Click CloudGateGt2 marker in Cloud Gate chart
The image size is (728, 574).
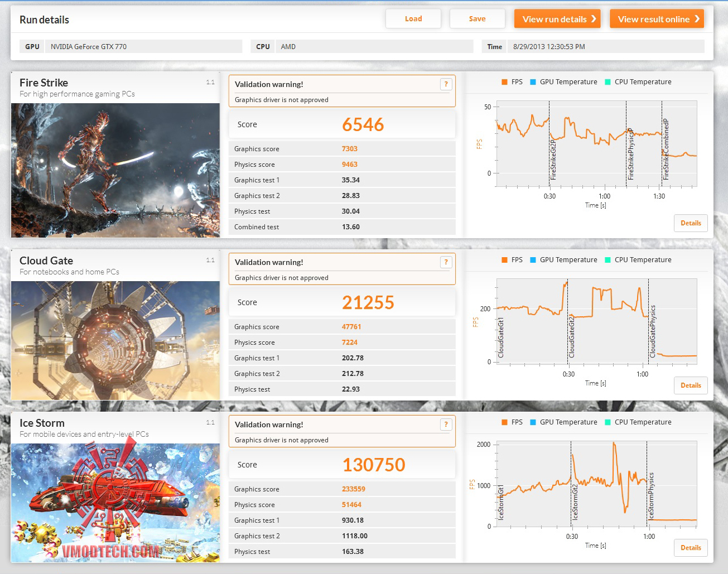(x=572, y=336)
